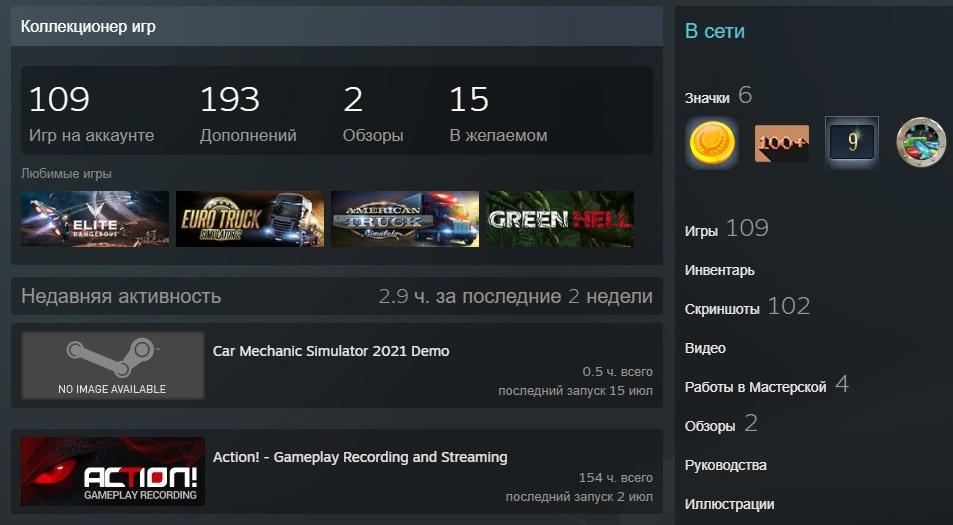Click the Недавняя активность heading
Screen dimensions: 953x525
[x=121, y=297]
